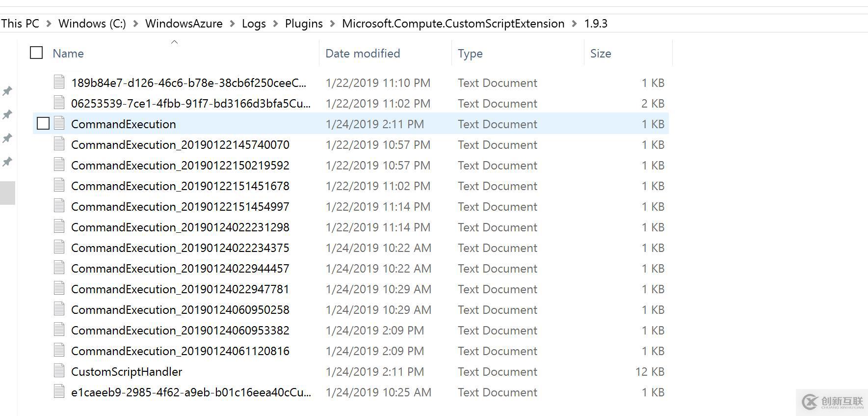Select the CommandExecution_20190124022944457 file
Viewport: 868px width, 416px height.
point(180,269)
